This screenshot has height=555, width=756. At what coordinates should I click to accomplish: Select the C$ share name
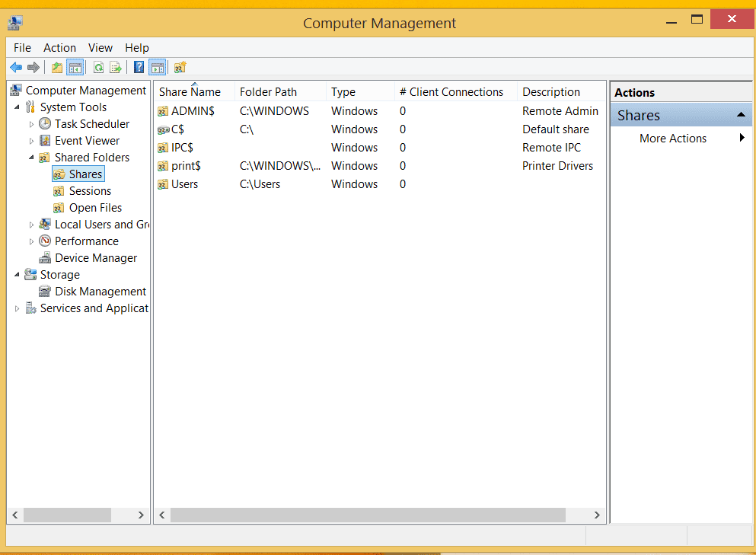(x=178, y=129)
